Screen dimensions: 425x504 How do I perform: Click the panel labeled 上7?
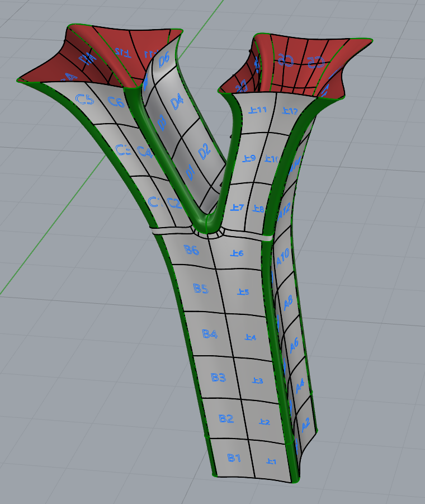(237, 208)
